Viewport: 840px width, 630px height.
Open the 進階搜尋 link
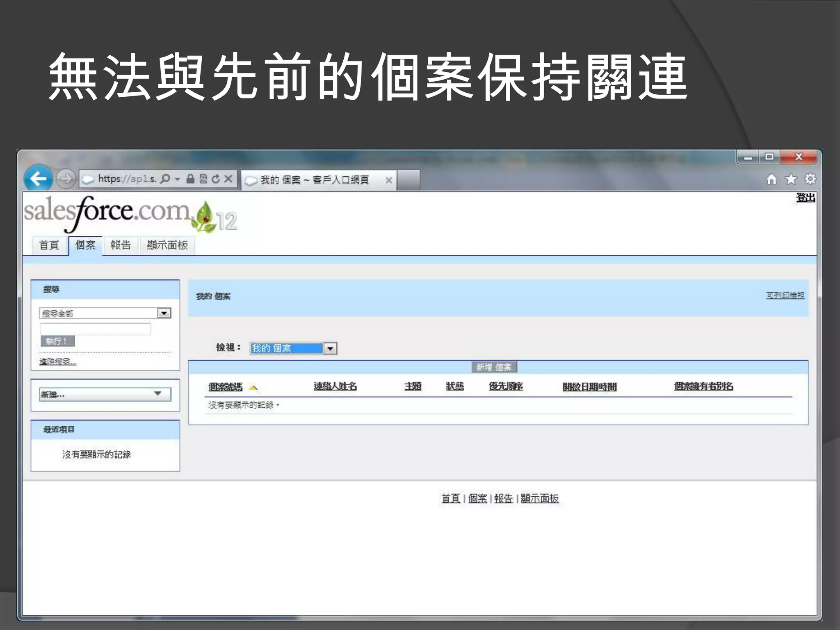point(57,362)
